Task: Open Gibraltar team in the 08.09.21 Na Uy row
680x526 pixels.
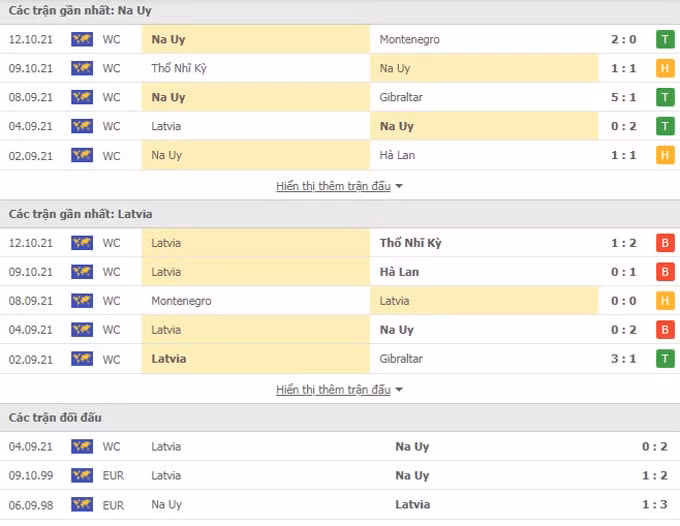Action: tap(401, 97)
